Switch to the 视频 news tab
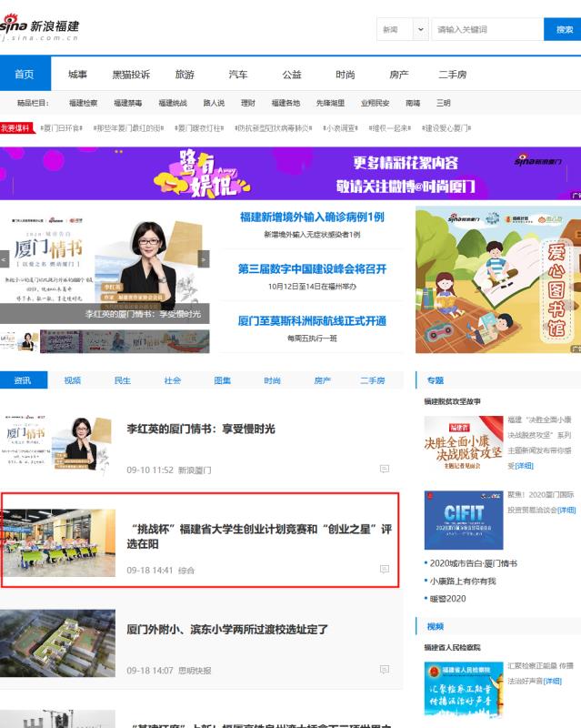 73,380
